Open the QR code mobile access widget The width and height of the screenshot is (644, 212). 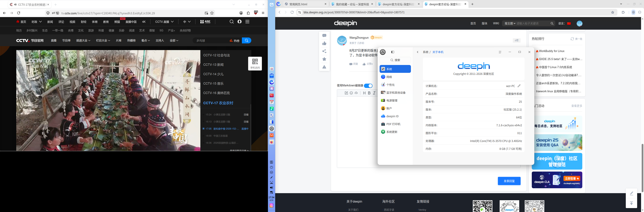pyautogui.click(x=255, y=63)
